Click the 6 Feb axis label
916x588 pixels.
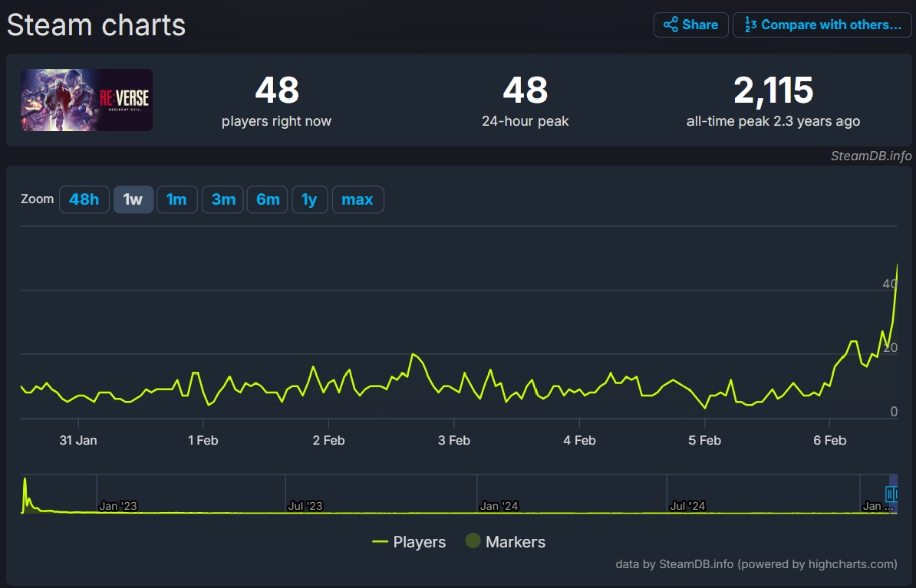[x=829, y=440]
